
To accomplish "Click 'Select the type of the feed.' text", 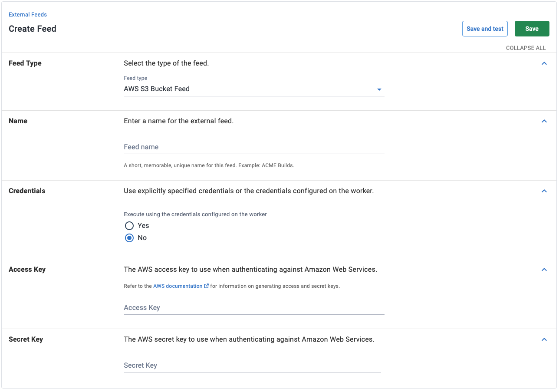I will 166,63.
